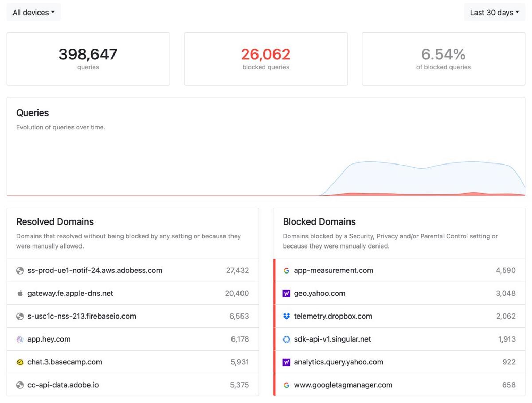Click the Singular icon beside sdk-api-v1.singular.net
This screenshot has width=532, height=403.
click(286, 339)
